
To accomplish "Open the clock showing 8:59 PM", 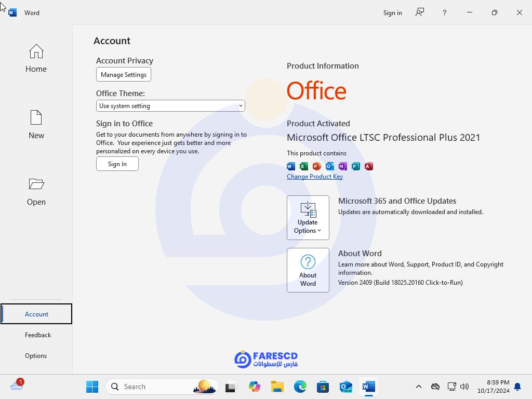I will click(x=494, y=387).
